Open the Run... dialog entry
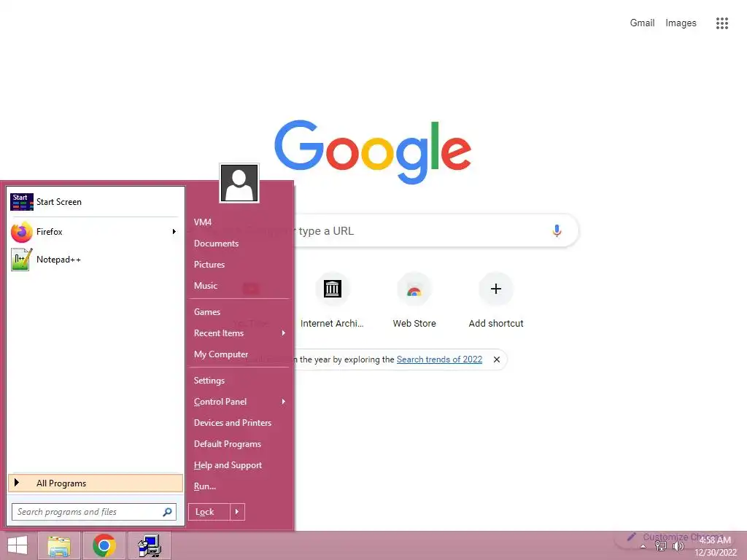Image resolution: width=747 pixels, height=560 pixels. click(205, 486)
